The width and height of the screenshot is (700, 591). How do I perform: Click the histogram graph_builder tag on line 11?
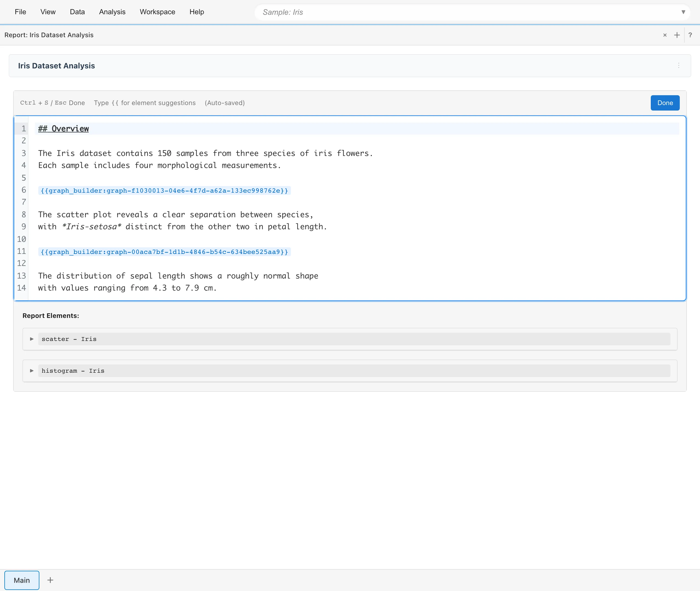pyautogui.click(x=164, y=252)
